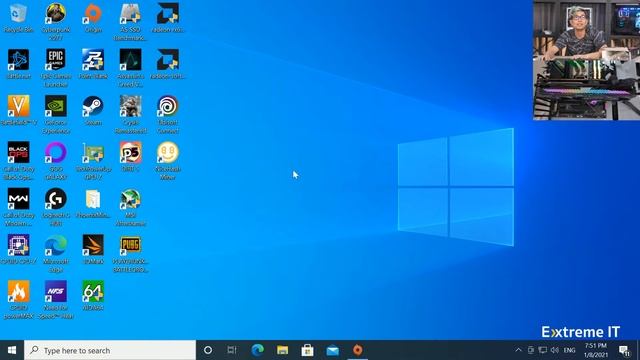Image resolution: width=640 pixels, height=360 pixels.
Task: Select the GOG Galaxy shortcut
Action: pyautogui.click(x=56, y=160)
